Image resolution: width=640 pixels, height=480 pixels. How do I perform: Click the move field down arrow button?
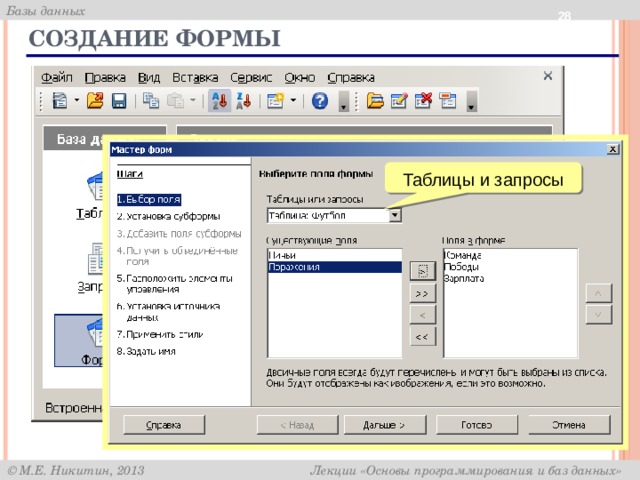[598, 315]
